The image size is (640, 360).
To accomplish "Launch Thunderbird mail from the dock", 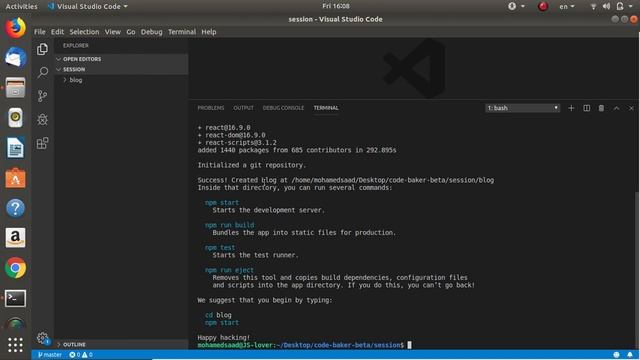I will coord(16,58).
